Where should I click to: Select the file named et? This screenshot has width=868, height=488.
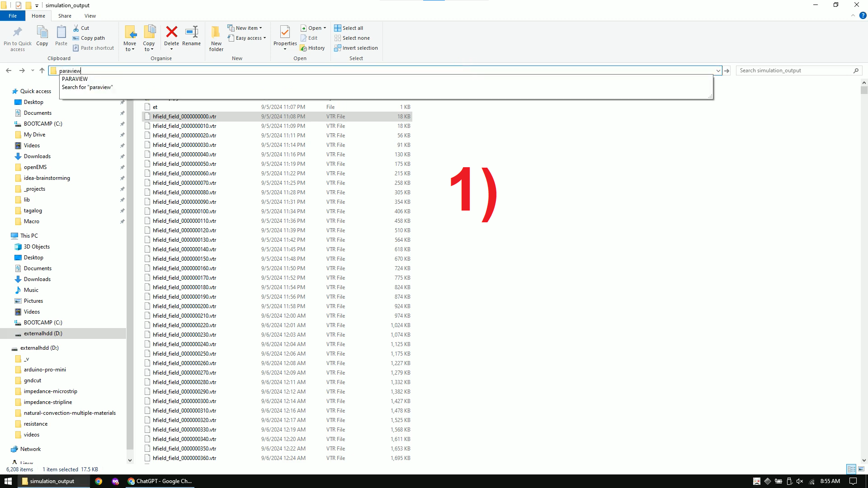point(277,107)
